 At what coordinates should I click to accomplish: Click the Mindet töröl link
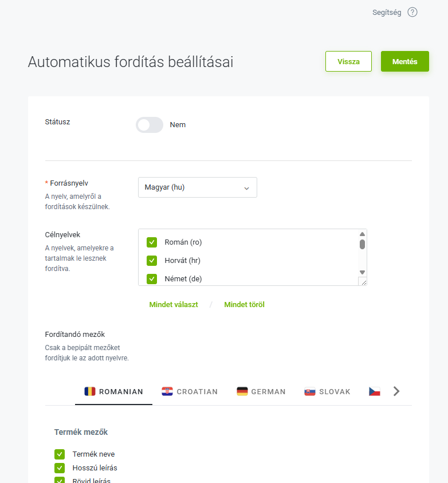point(244,305)
